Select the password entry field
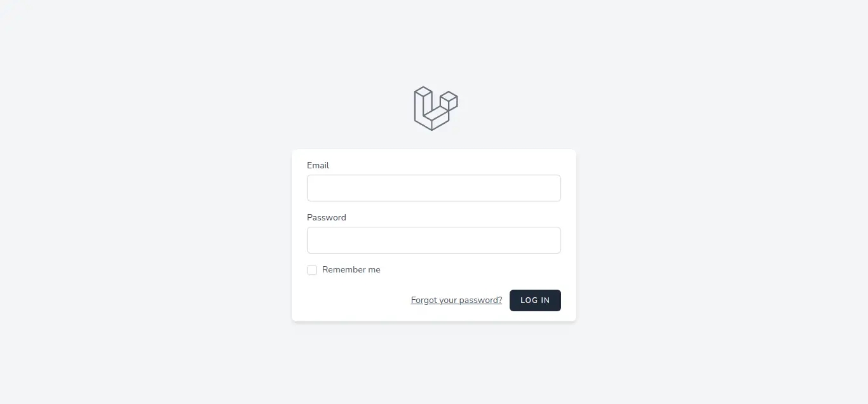This screenshot has width=868, height=404. click(x=433, y=240)
